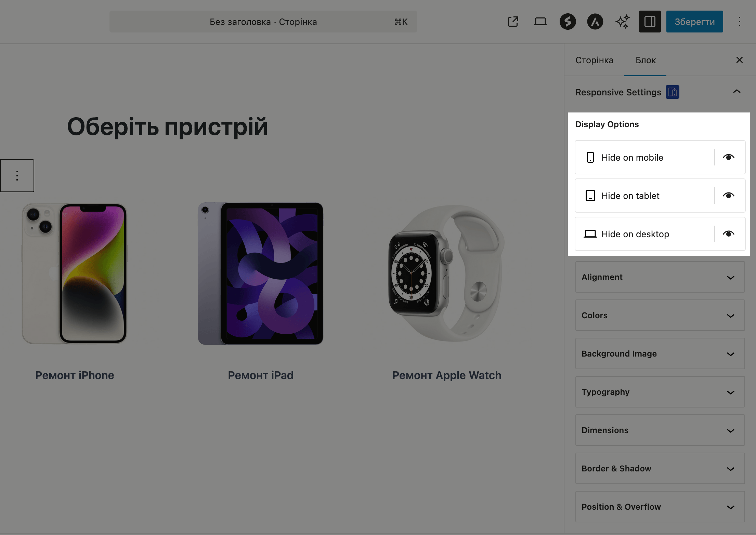This screenshot has width=756, height=535.
Task: Click the mobile phone icon in Hide on mobile
Action: point(590,157)
